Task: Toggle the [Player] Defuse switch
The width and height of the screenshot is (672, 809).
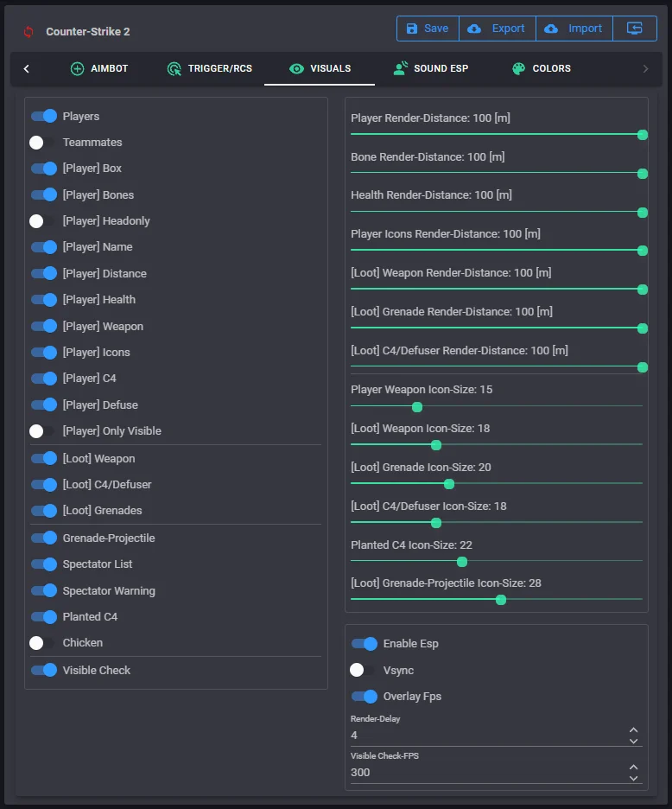Action: click(x=44, y=404)
